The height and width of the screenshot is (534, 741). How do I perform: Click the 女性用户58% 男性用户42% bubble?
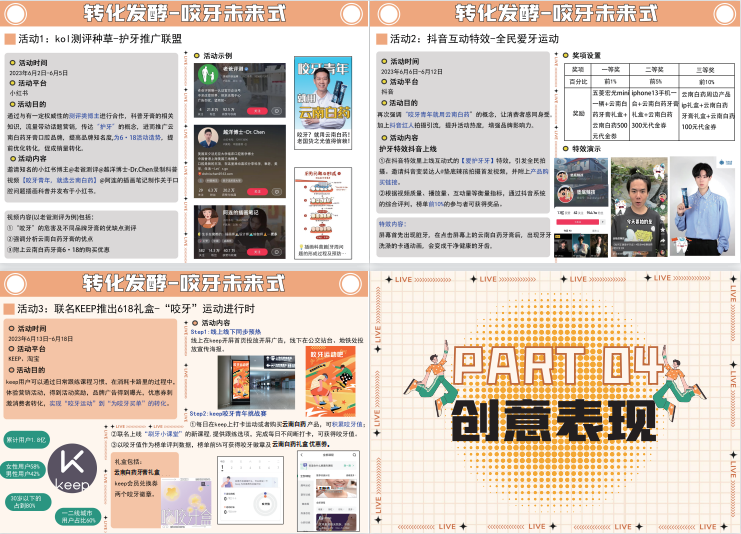pos(23,470)
